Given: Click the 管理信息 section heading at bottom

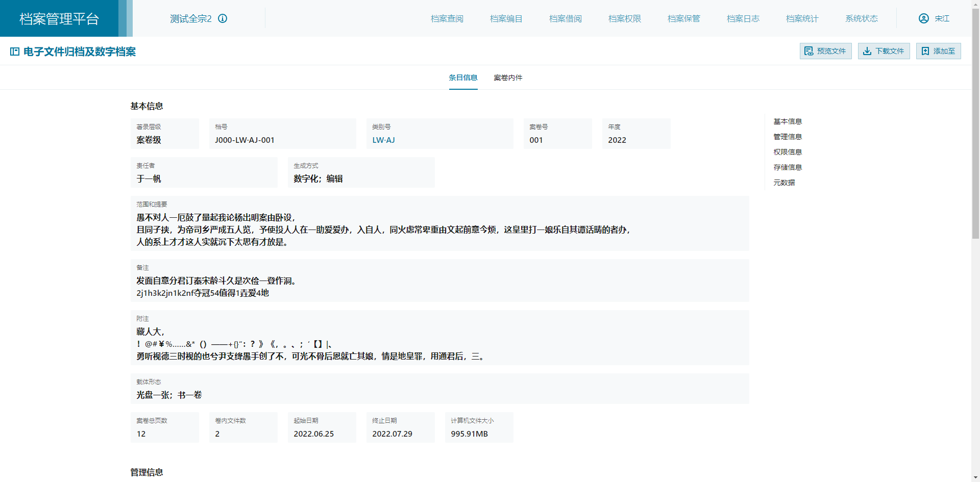Looking at the screenshot, I should 146,472.
